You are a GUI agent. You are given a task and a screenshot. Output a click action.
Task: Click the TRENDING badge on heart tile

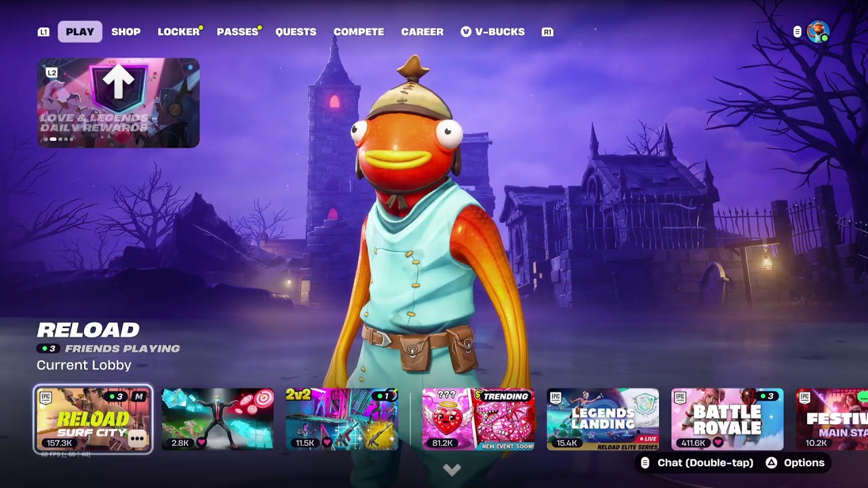[506, 396]
